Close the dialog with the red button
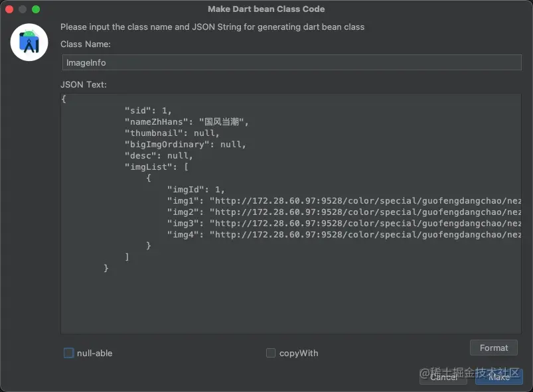The width and height of the screenshot is (533, 392). (9, 9)
